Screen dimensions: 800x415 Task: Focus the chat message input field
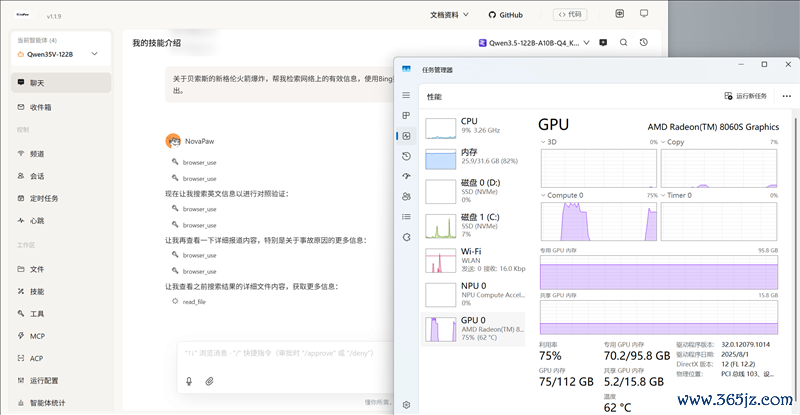286,353
